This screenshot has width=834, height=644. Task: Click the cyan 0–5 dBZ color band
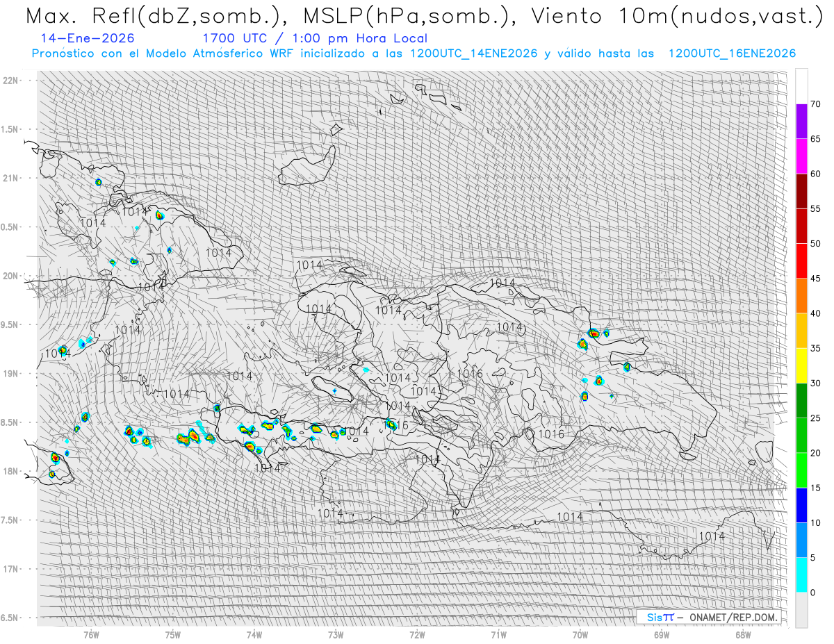tap(801, 575)
